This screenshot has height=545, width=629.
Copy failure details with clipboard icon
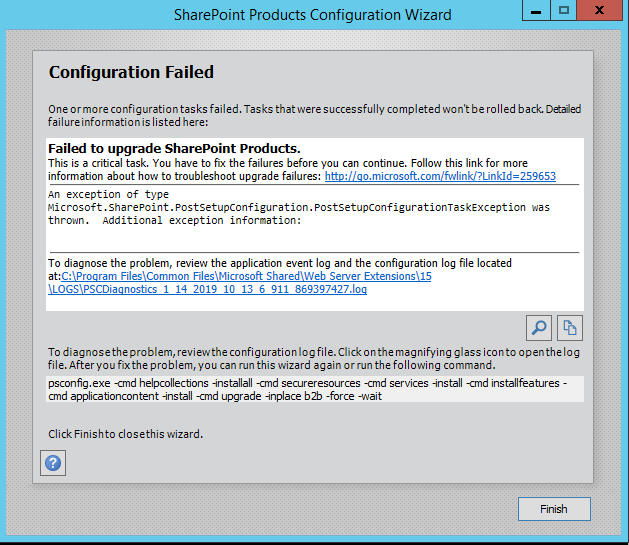(570, 328)
